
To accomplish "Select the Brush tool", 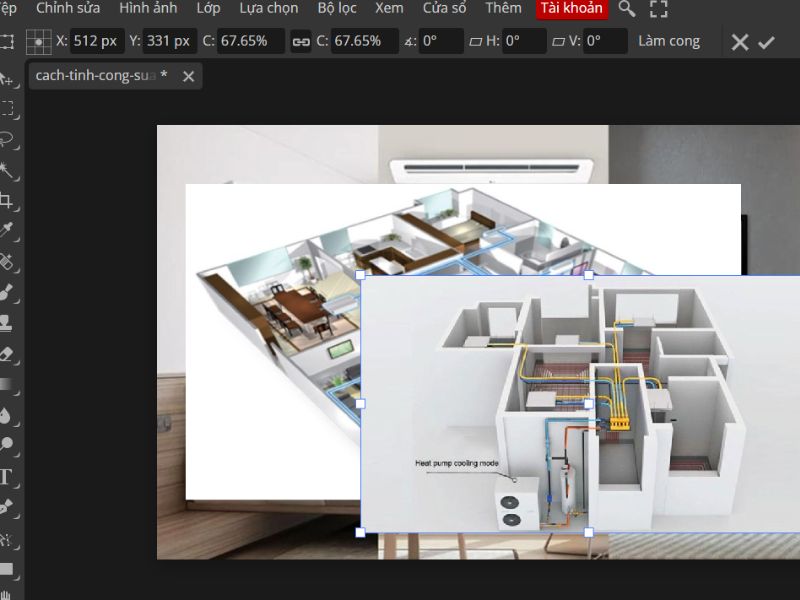I will coord(6,292).
